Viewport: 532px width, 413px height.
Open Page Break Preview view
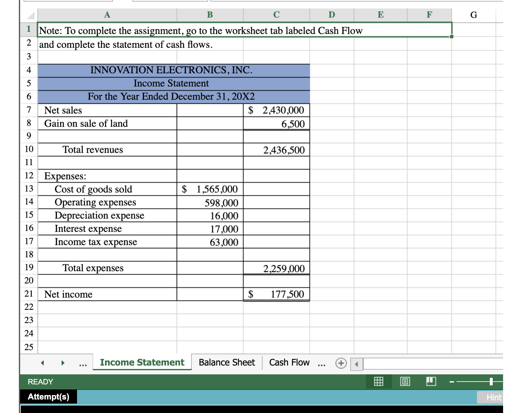tap(431, 382)
